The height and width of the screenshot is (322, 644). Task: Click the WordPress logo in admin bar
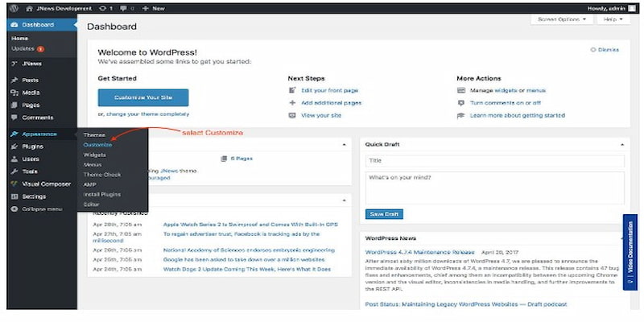click(x=14, y=8)
